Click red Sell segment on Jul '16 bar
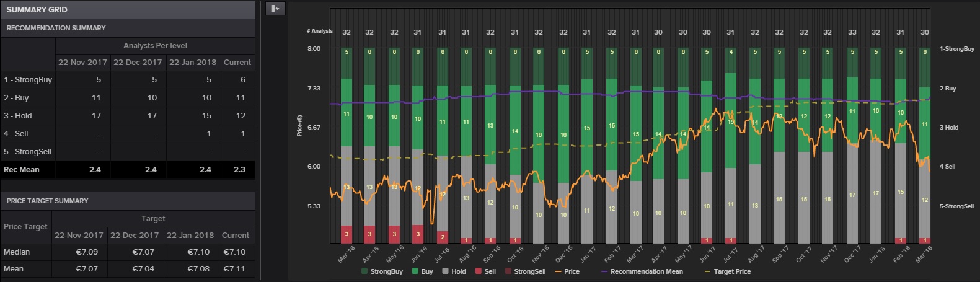 (x=442, y=237)
